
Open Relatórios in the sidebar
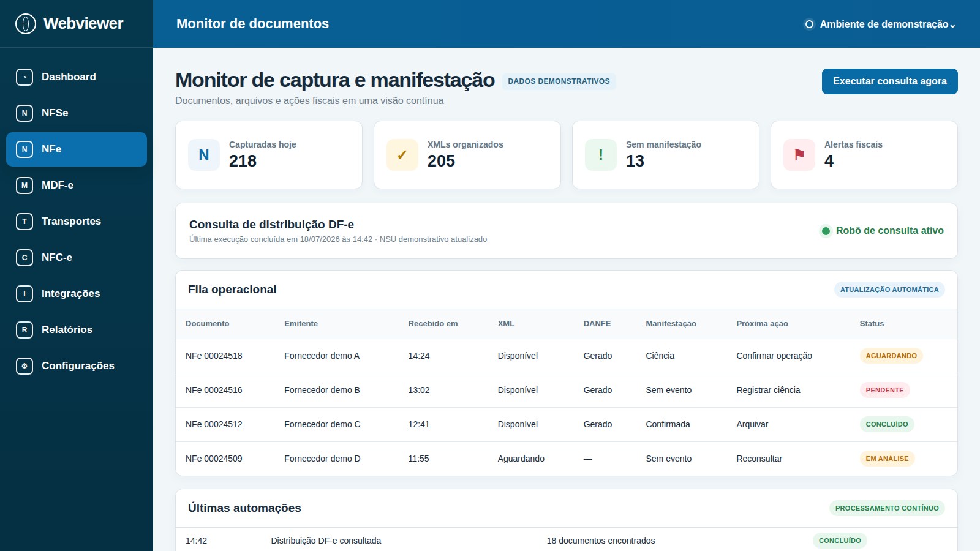pos(77,330)
